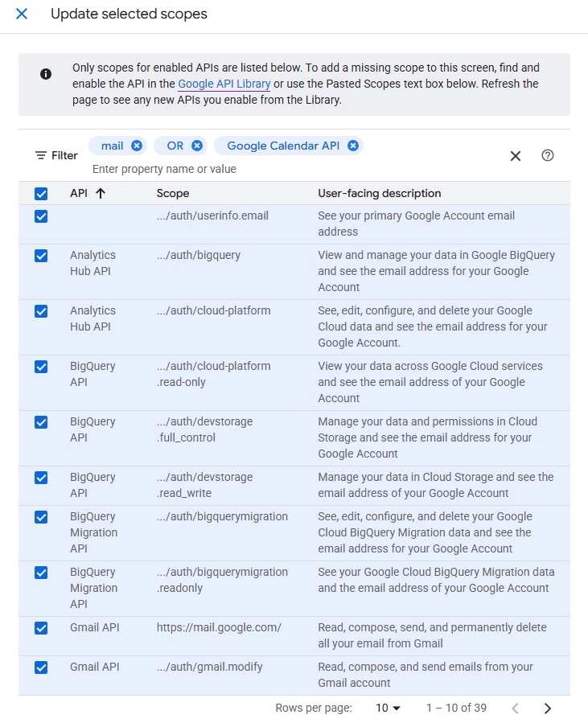
Task: Open filter help question mark icon
Action: point(548,155)
